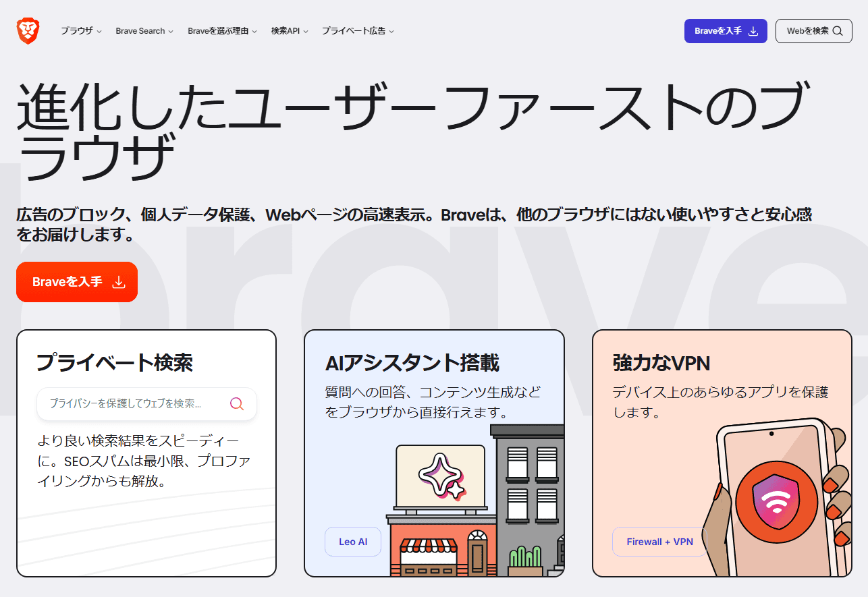The height and width of the screenshot is (597, 868).
Task: Click the orange Braveを入手 hero button
Action: [x=77, y=282]
